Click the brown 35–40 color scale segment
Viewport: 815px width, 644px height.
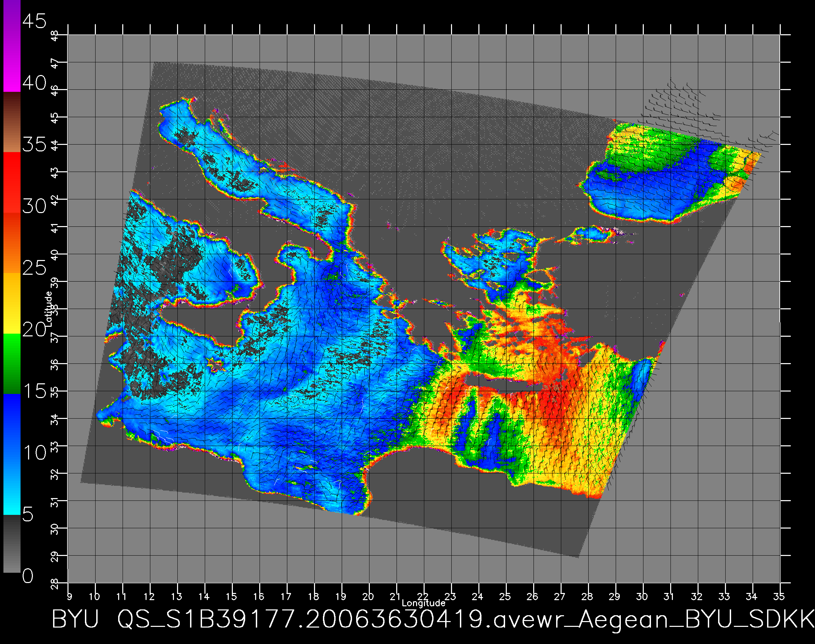[x=12, y=122]
